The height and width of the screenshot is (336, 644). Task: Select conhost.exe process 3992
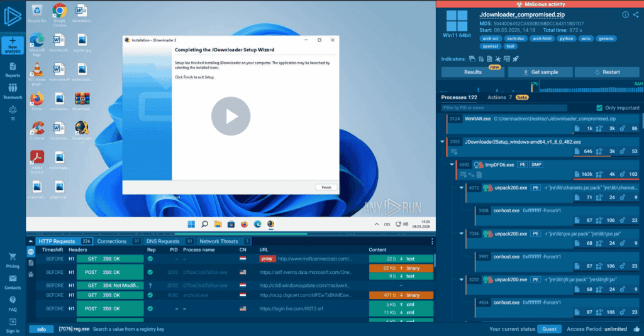[x=558, y=261]
